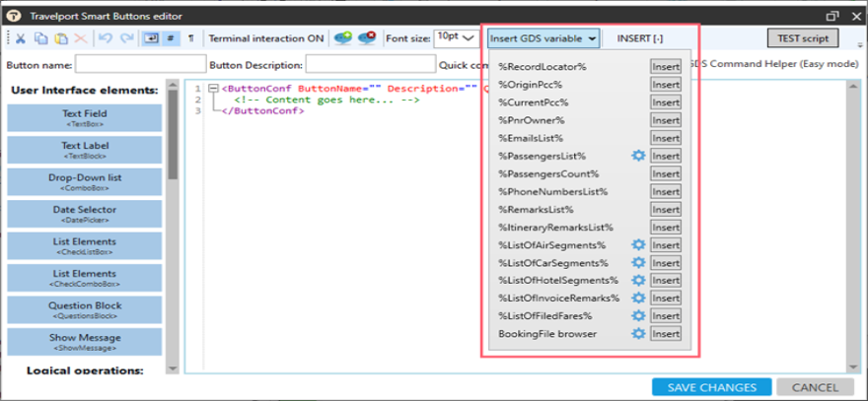Image resolution: width=868 pixels, height=401 pixels.
Task: Open the Font size dropdown
Action: coord(455,38)
